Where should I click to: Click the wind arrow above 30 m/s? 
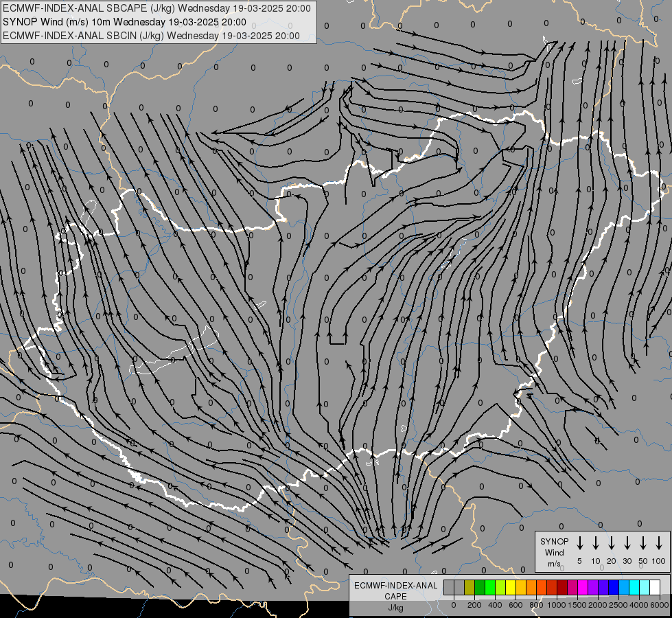(x=627, y=543)
